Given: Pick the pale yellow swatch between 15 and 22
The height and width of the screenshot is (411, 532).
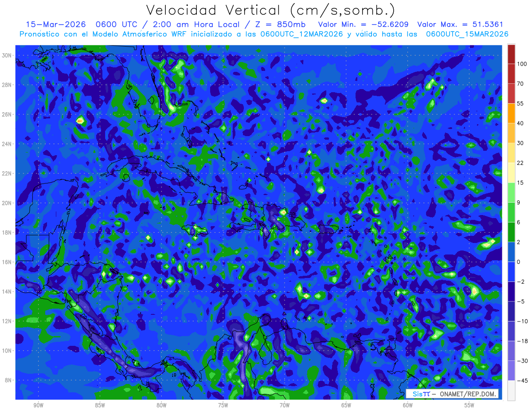Looking at the screenshot, I should 511,173.
